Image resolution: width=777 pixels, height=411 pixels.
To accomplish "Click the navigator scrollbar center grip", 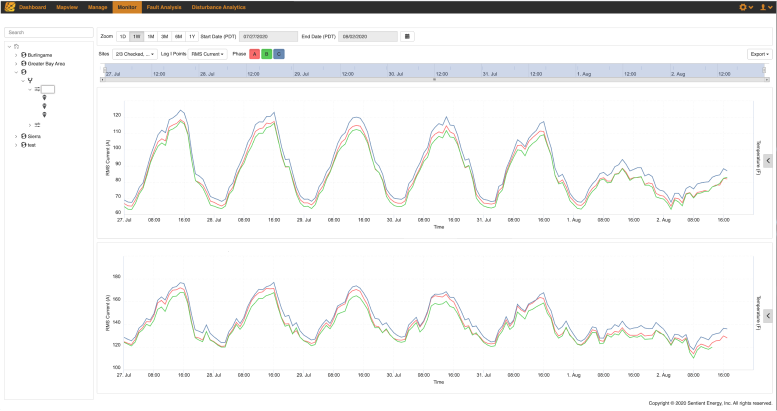I will 435,79.
